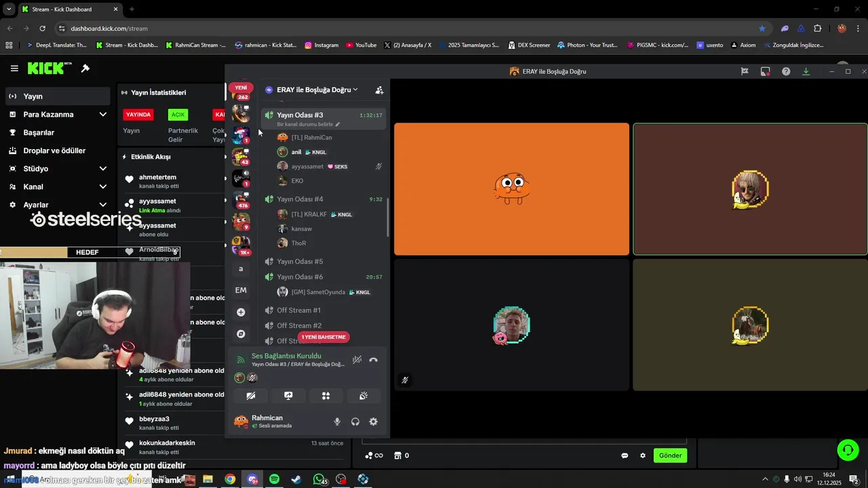Screen dimensions: 868x488
Task: Click the orange Gumball video tile
Action: coord(511,189)
